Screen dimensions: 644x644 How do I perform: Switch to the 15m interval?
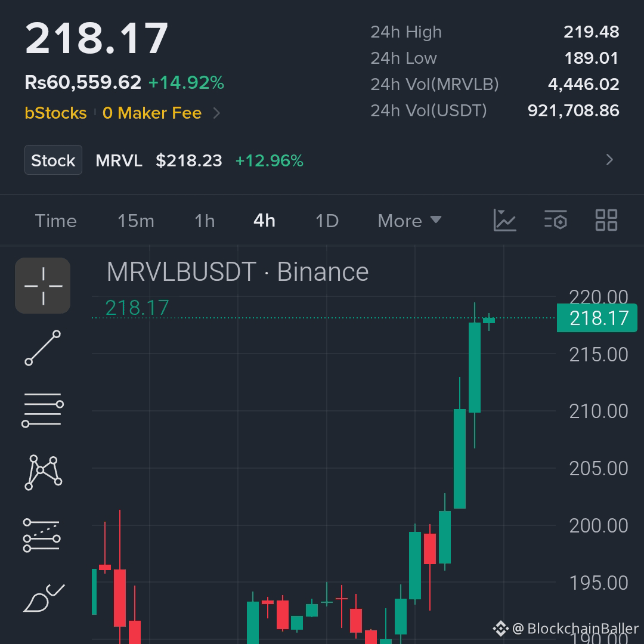coord(136,221)
